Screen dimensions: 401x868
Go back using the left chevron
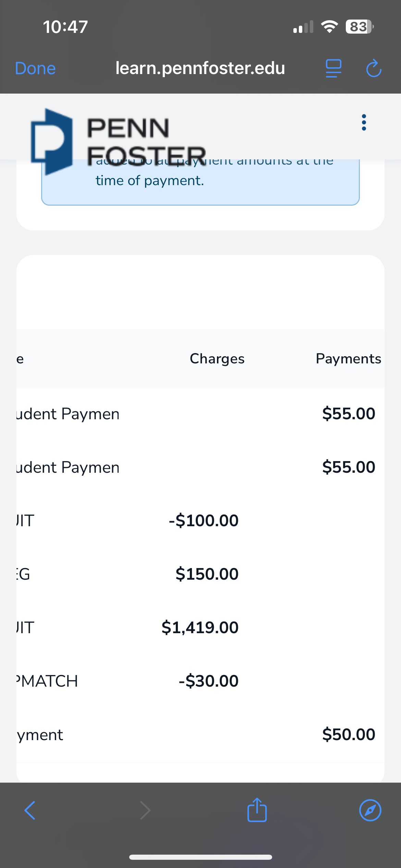coord(30,810)
